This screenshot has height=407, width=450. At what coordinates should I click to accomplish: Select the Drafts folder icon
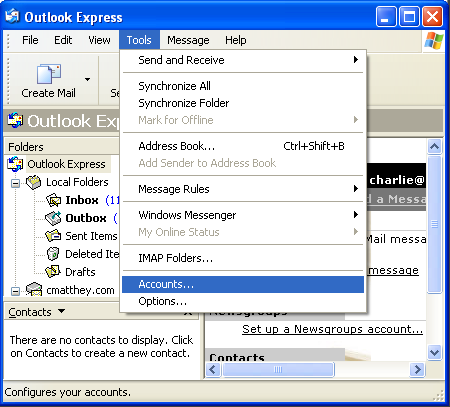coord(53,272)
